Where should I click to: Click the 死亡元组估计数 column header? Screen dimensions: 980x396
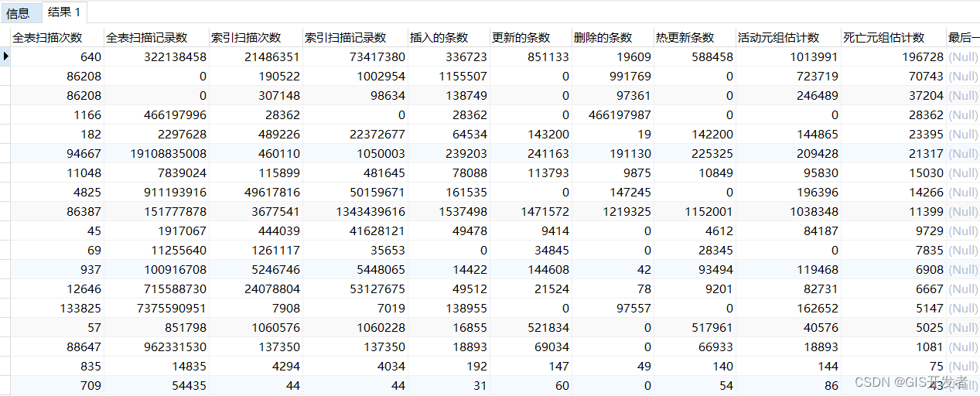point(893,37)
